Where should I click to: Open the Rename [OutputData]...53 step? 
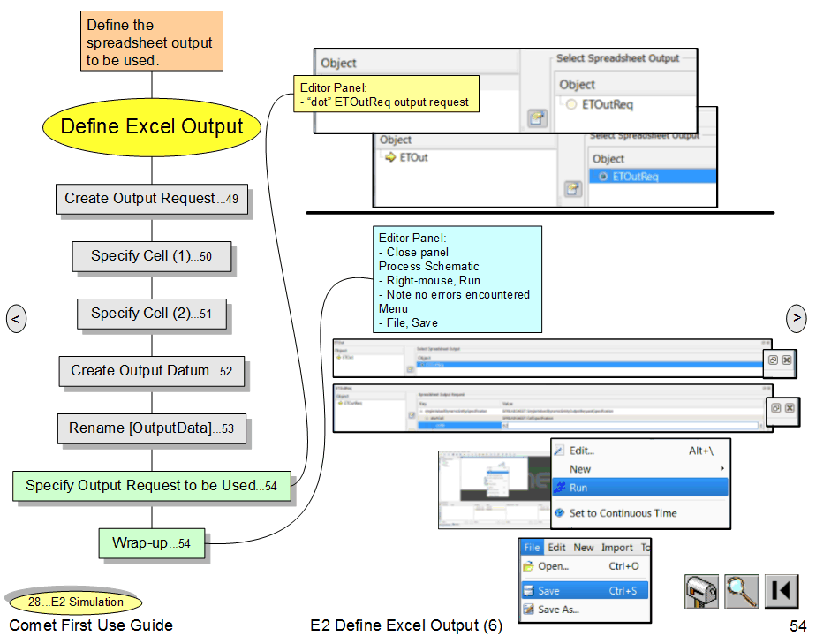click(151, 428)
